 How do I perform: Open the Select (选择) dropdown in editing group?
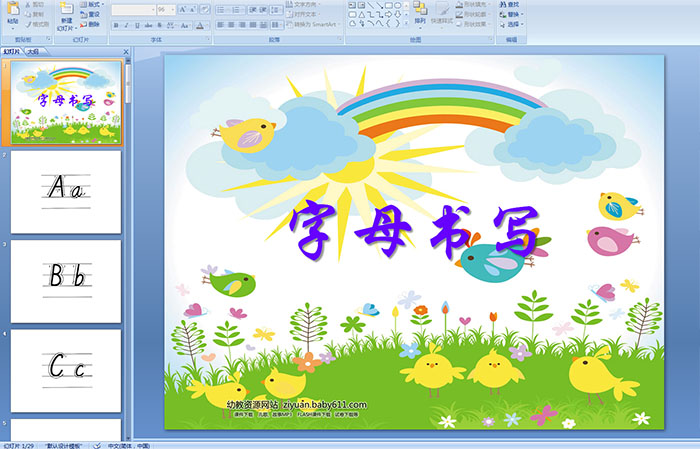coord(512,24)
